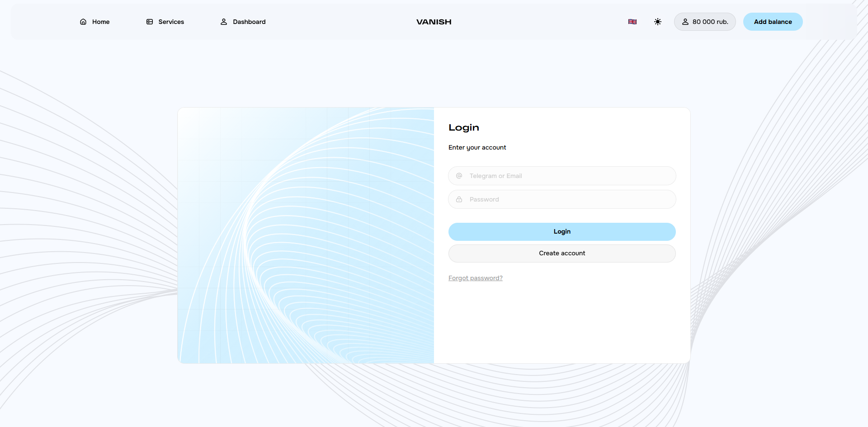This screenshot has height=427, width=868.
Task: Open the 80 000 rub. balance button
Action: tap(710, 22)
